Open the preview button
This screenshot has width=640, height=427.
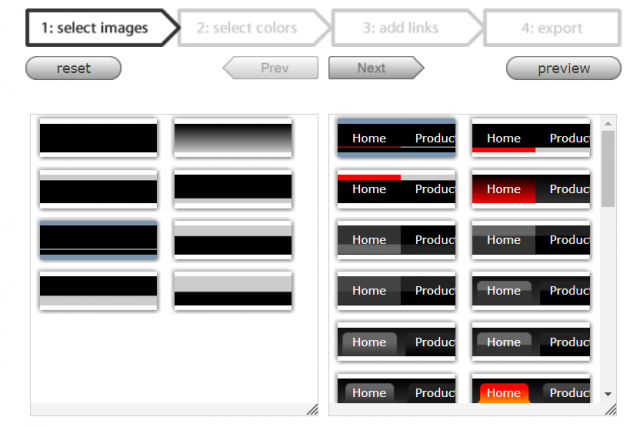(x=563, y=68)
